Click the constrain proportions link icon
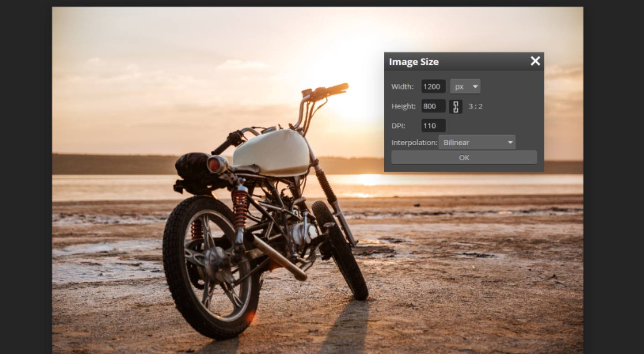 tap(455, 106)
